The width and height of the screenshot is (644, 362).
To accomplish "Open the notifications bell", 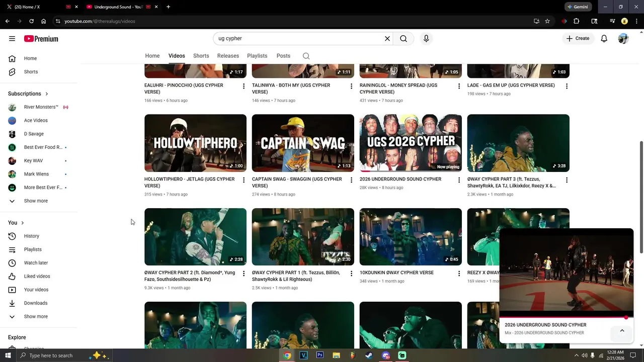I will [x=604, y=39].
